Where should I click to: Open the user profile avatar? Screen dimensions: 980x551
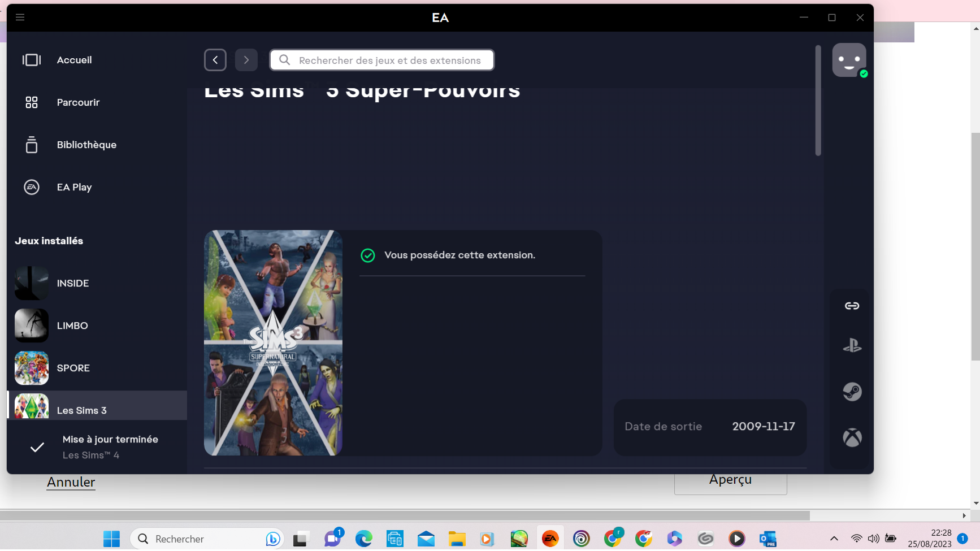click(849, 60)
